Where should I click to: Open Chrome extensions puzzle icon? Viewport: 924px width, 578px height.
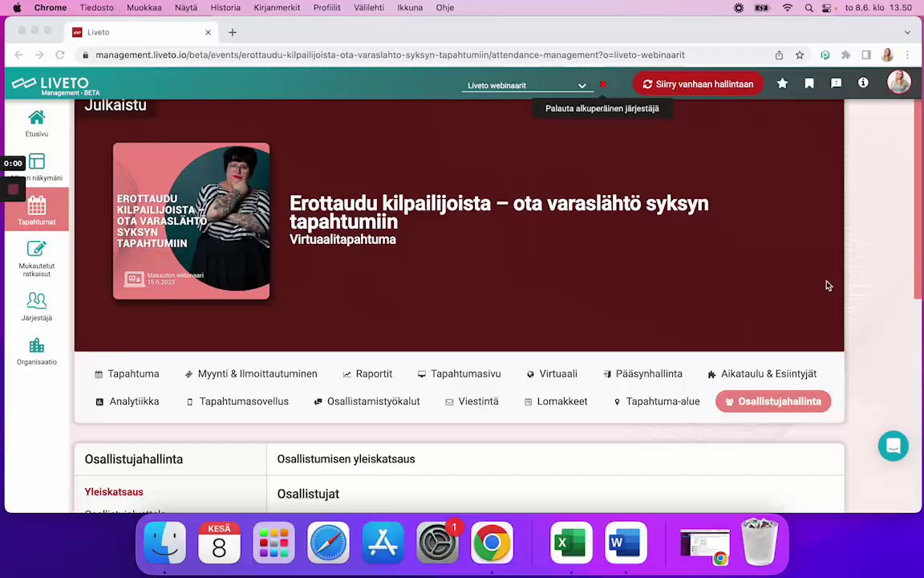(846, 55)
